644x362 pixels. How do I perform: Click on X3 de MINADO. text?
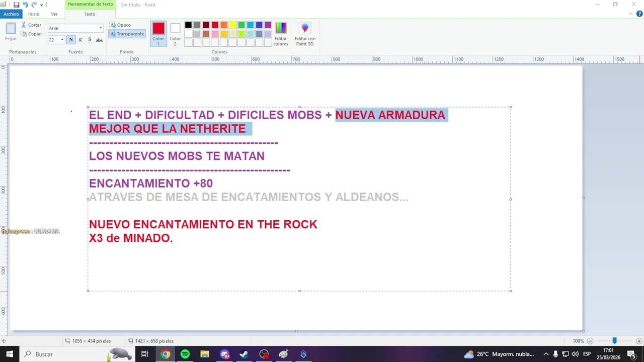click(x=131, y=238)
